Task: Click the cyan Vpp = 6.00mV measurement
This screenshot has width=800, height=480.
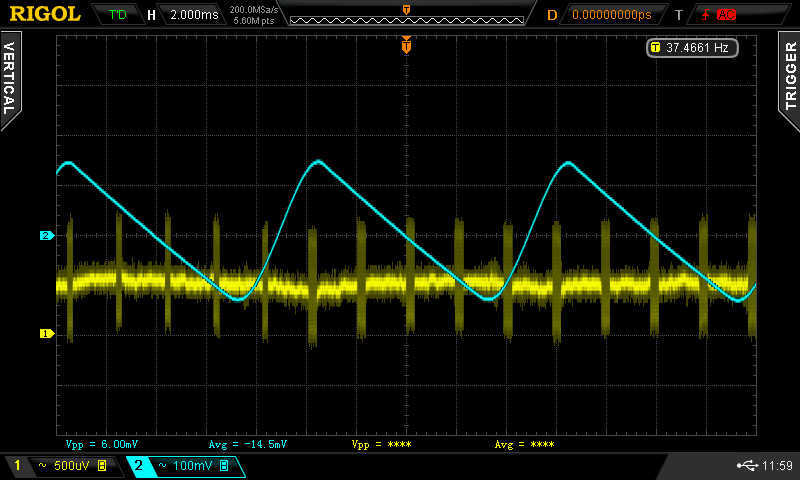Action: [102, 444]
